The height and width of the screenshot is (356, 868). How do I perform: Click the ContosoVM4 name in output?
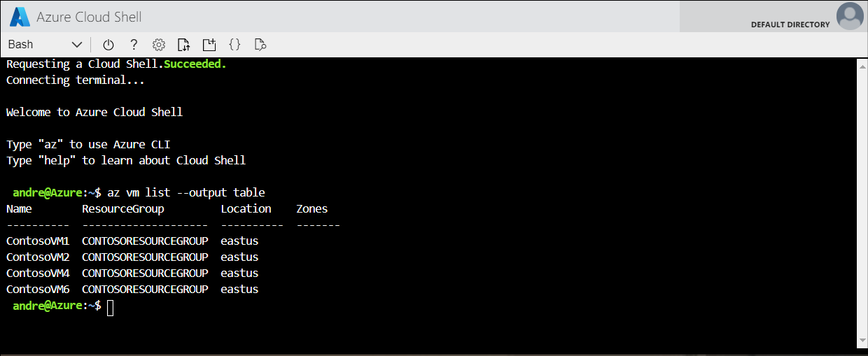(x=38, y=273)
